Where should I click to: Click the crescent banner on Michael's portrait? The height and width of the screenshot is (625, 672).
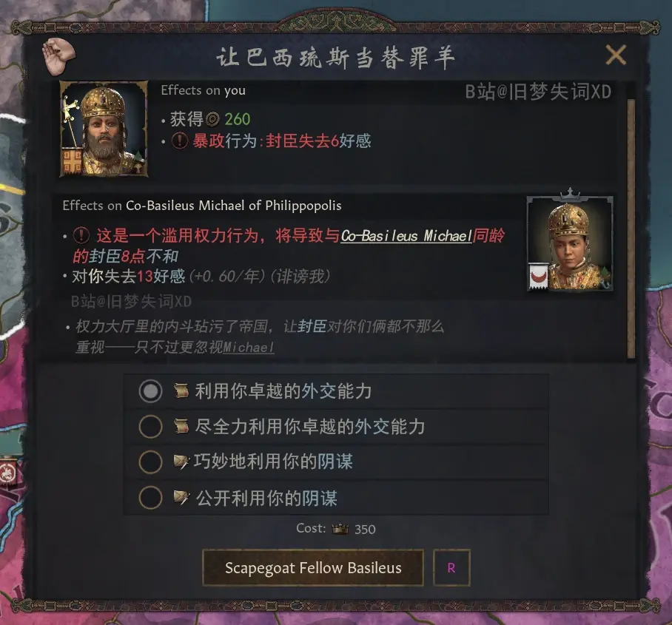pos(538,277)
